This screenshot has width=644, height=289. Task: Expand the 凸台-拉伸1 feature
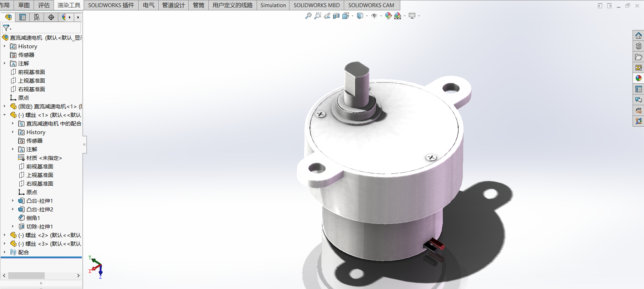tap(13, 201)
